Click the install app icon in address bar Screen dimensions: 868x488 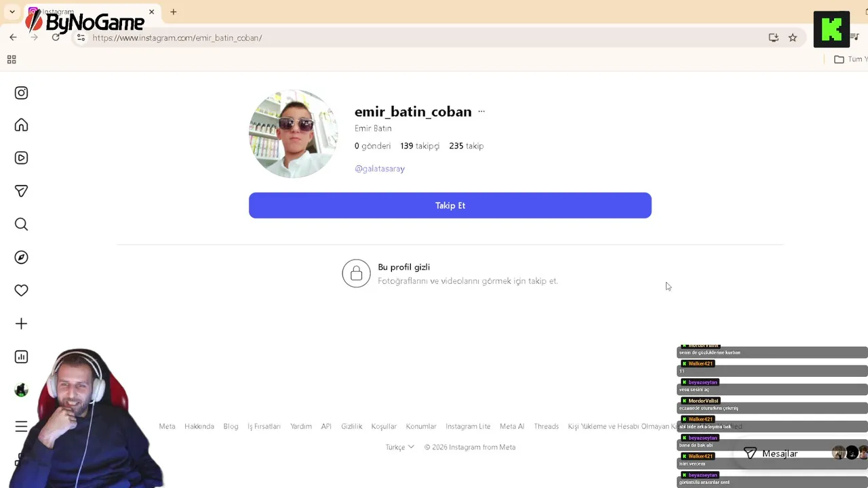tap(774, 38)
